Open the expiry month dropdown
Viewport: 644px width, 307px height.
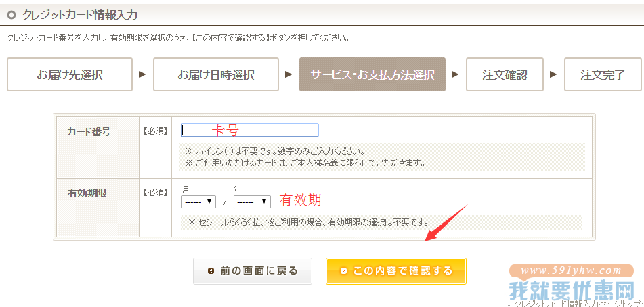tap(199, 202)
